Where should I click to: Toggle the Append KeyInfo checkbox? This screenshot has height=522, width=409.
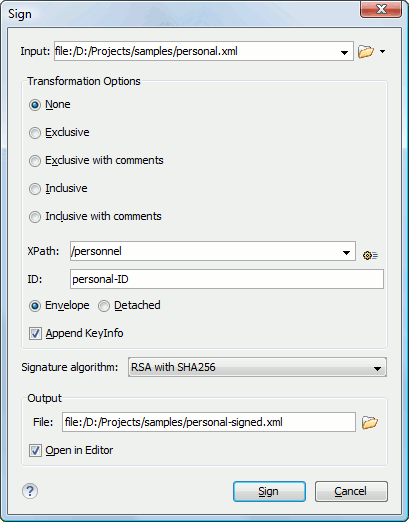pos(35,333)
